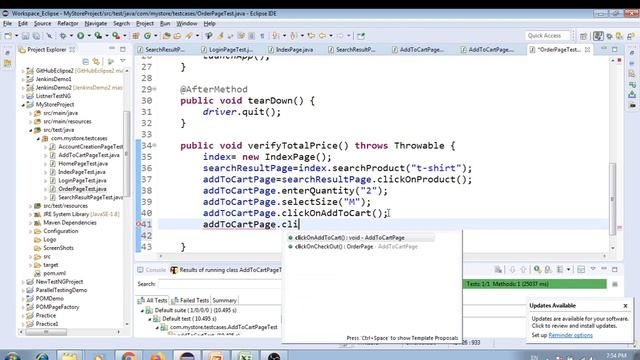Click the Reminder options link

(x=570, y=335)
